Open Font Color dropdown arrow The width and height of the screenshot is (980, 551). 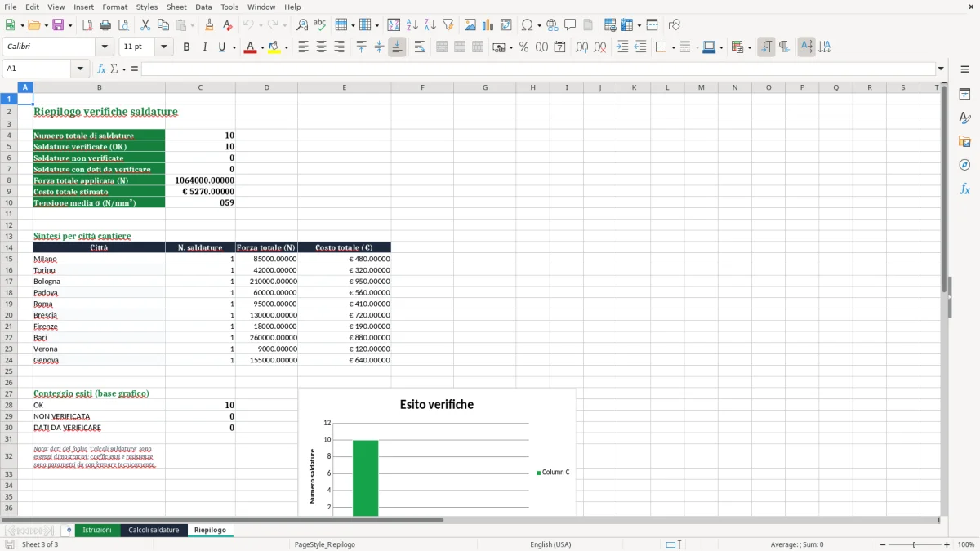[261, 47]
